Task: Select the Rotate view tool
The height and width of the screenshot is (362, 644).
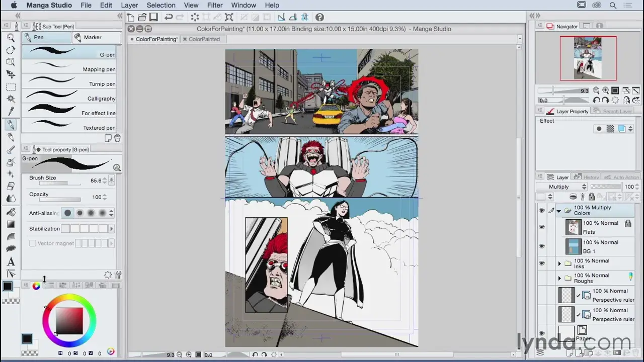Action: click(x=11, y=50)
